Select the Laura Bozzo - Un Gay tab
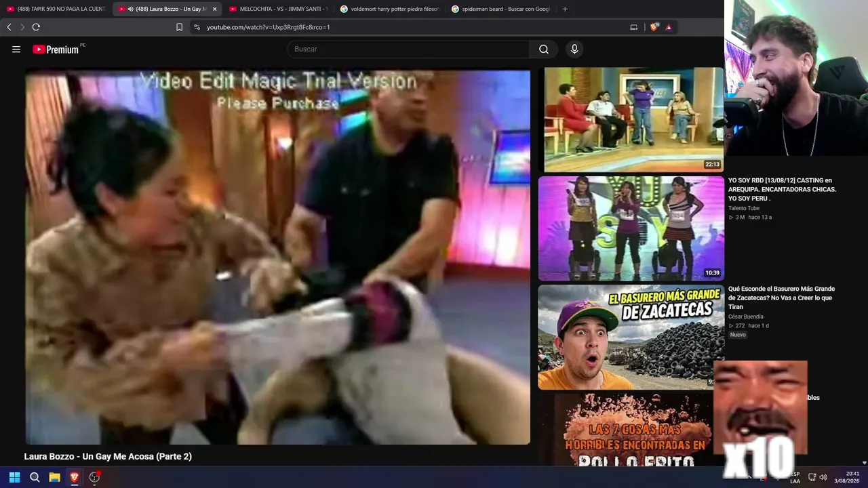868x488 pixels. [167, 9]
